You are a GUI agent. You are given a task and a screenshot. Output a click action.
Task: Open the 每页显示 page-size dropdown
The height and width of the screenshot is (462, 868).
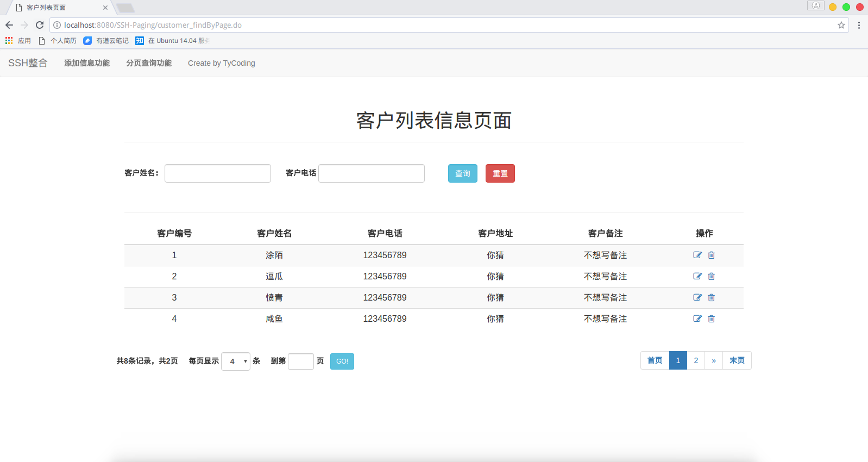click(236, 361)
